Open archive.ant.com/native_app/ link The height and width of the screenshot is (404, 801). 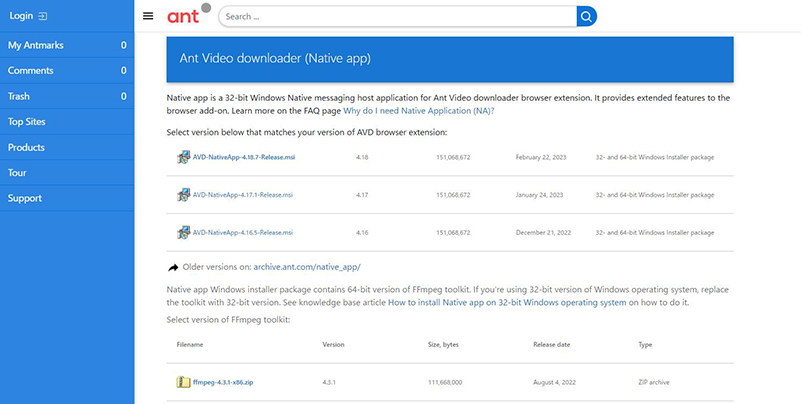tap(307, 267)
